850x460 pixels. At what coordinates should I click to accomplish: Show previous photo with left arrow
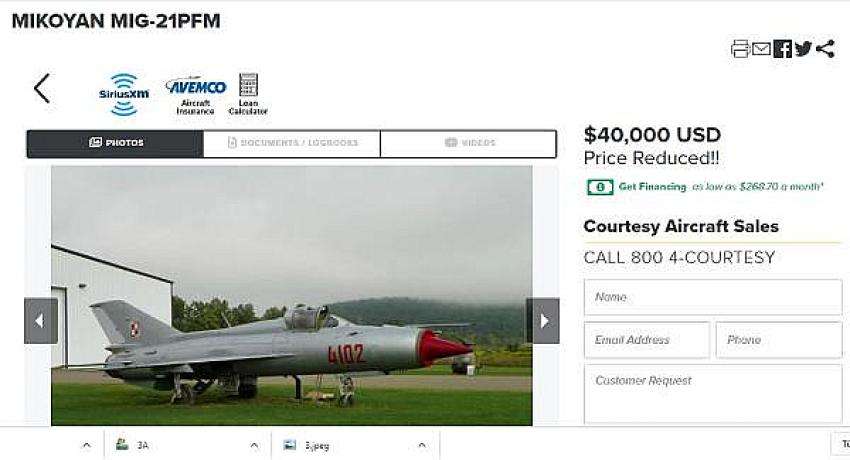coord(41,321)
